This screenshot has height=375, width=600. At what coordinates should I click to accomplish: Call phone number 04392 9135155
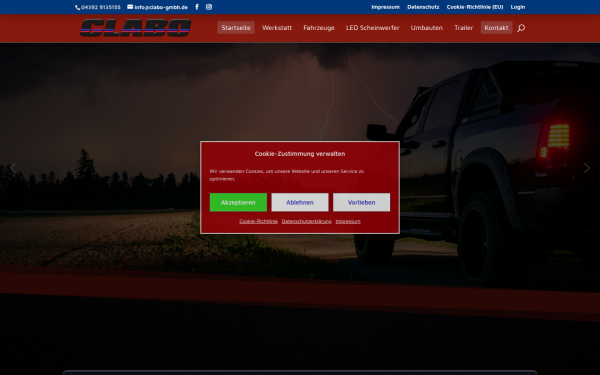click(x=98, y=7)
